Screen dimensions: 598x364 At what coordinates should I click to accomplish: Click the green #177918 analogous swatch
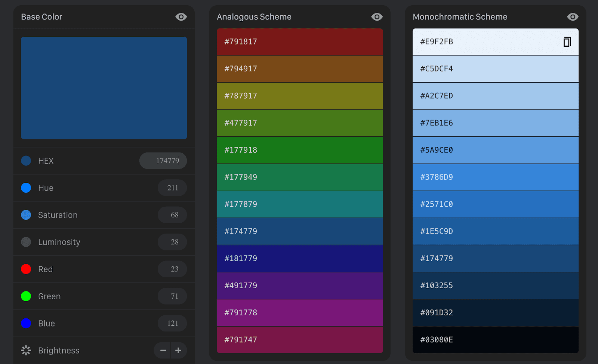[299, 150]
